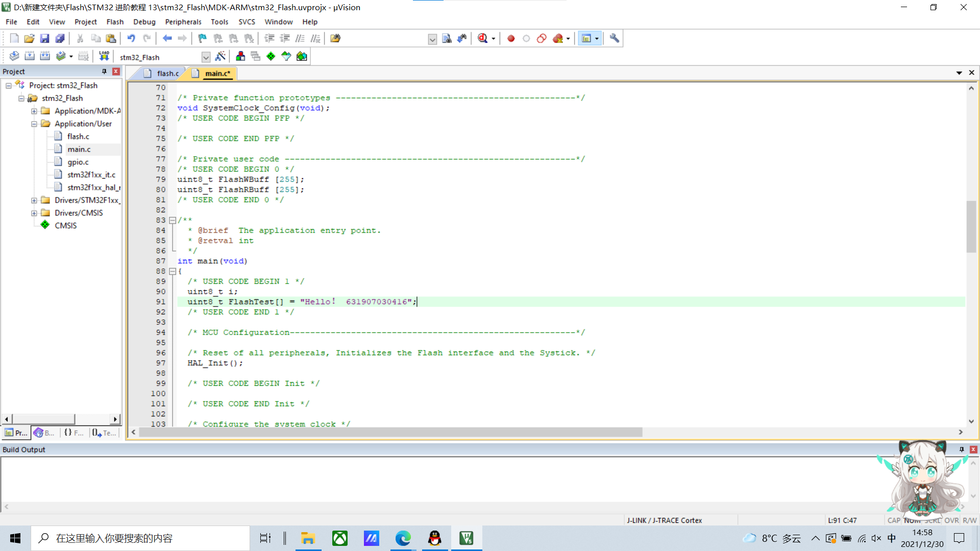Open the window layout dropdown arrow
This screenshot has width=980, height=551.
(597, 39)
